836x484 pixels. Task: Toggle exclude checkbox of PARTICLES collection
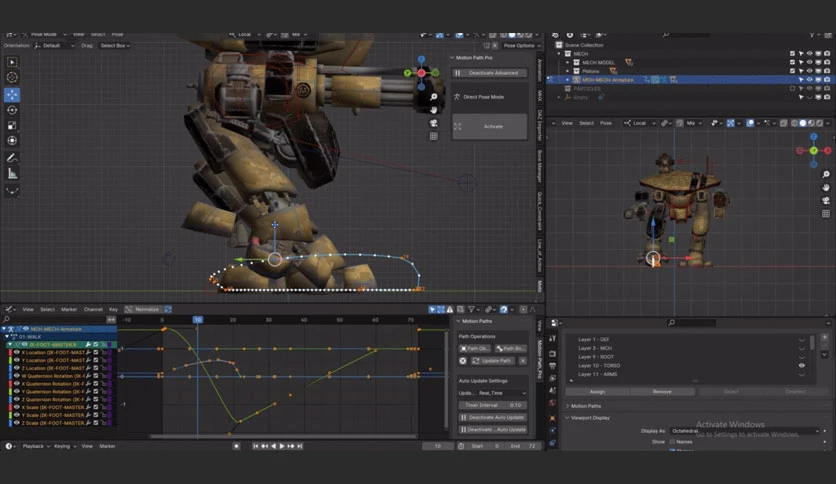click(792, 88)
